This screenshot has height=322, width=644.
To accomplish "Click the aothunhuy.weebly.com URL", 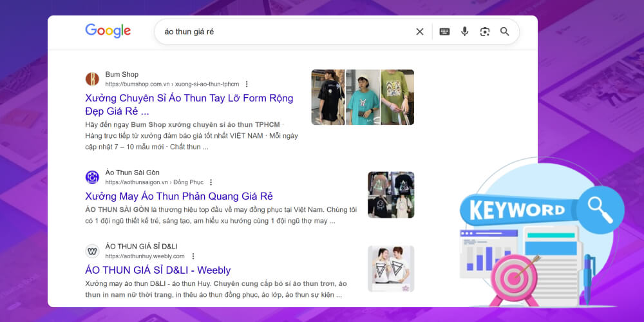I will pyautogui.click(x=145, y=256).
